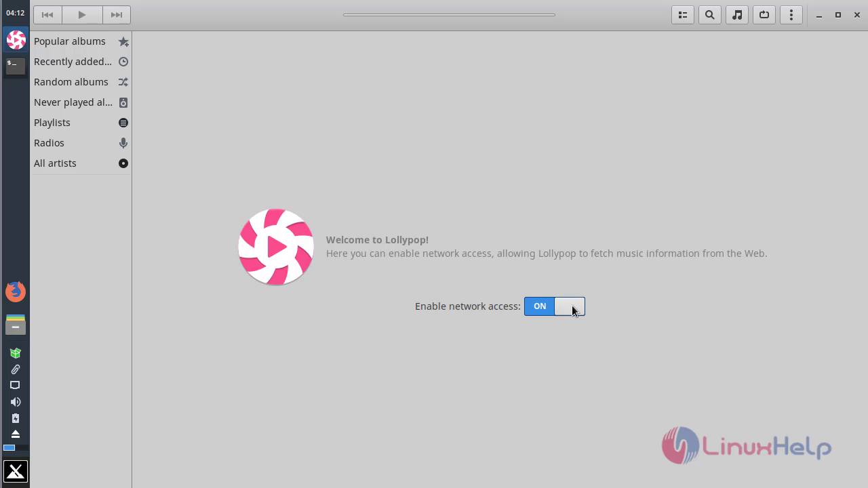Start playback with the play button

[x=82, y=15]
